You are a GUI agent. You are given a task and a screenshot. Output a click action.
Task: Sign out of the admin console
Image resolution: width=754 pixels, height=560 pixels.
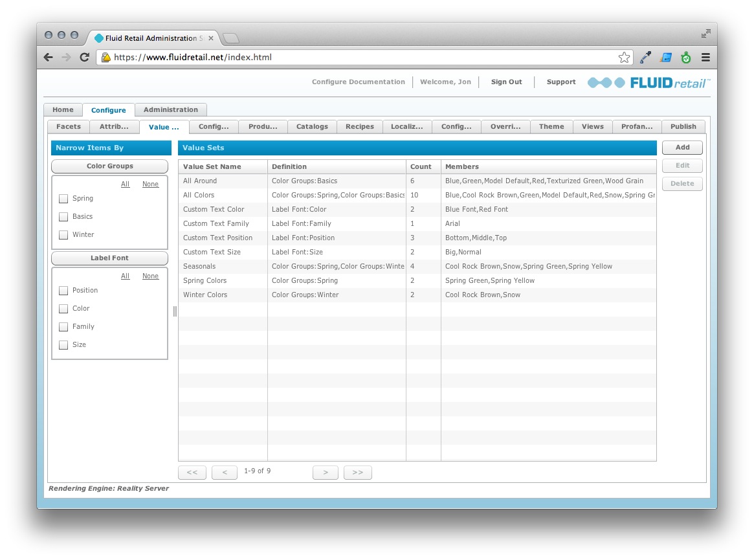click(x=506, y=82)
